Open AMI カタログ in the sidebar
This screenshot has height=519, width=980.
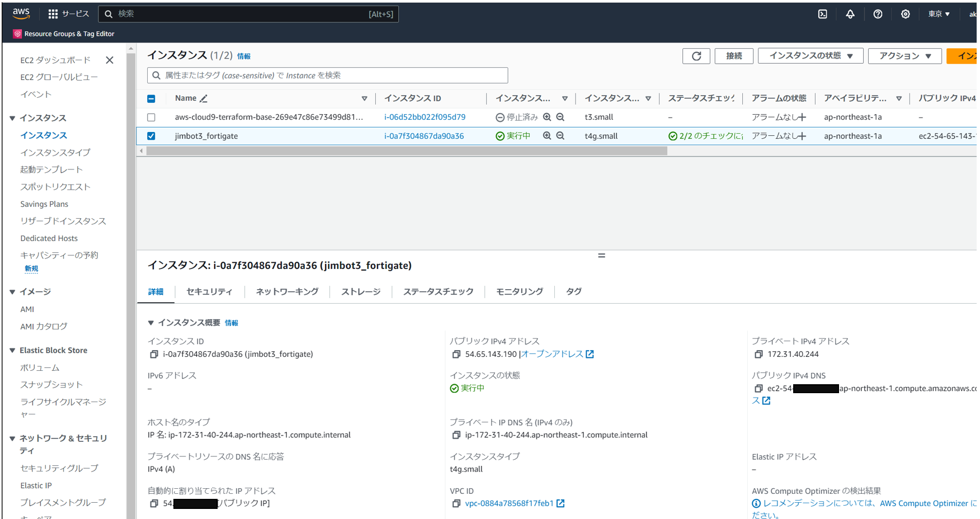(44, 327)
